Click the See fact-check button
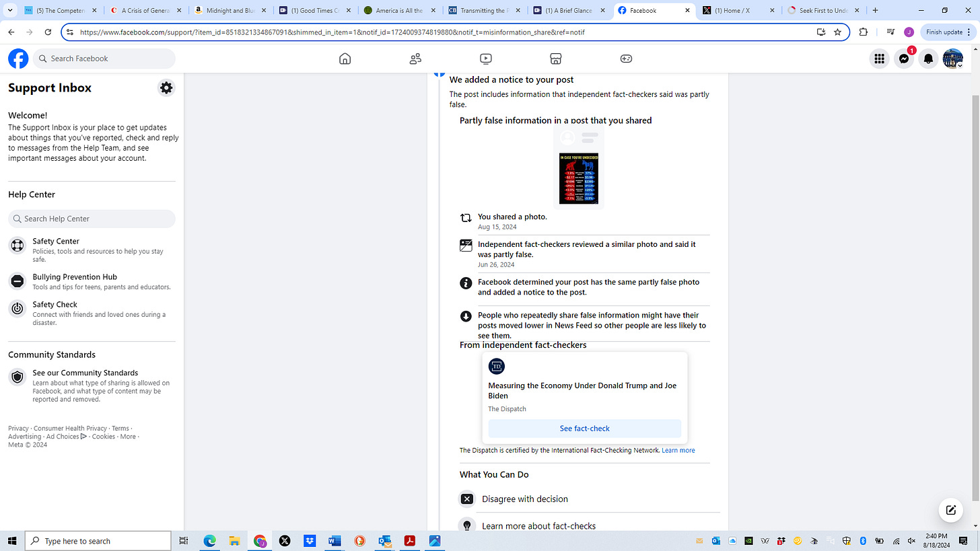This screenshot has width=980, height=551. (584, 429)
